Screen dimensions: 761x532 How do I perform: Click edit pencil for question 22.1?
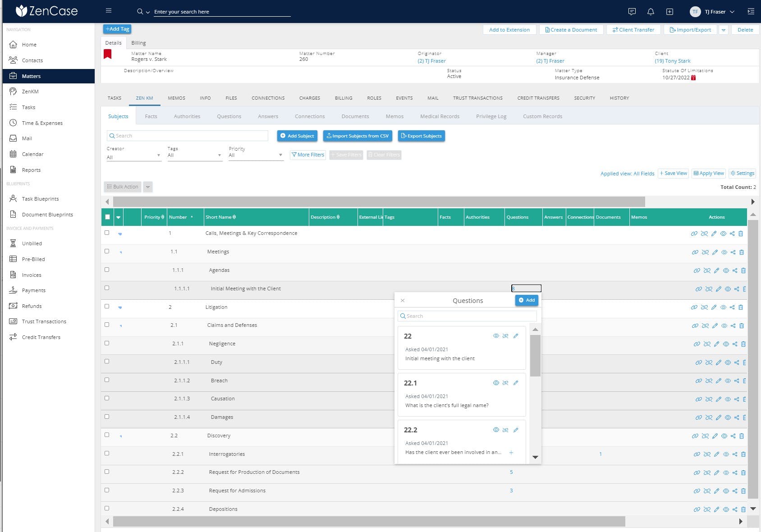(516, 383)
